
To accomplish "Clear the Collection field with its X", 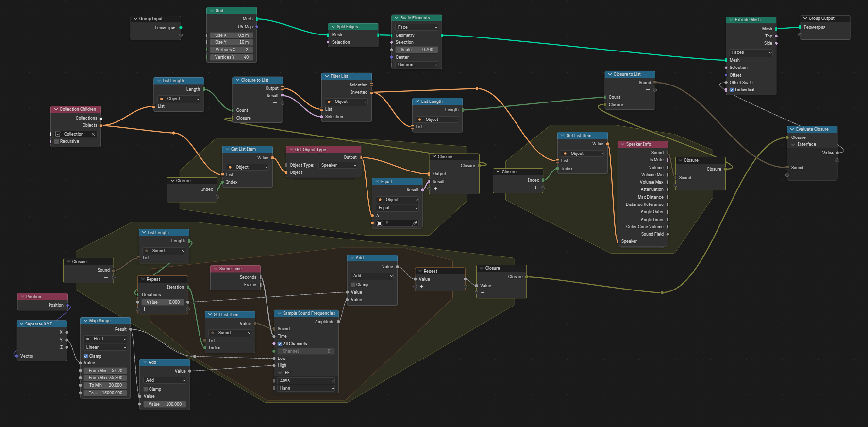I will point(93,134).
